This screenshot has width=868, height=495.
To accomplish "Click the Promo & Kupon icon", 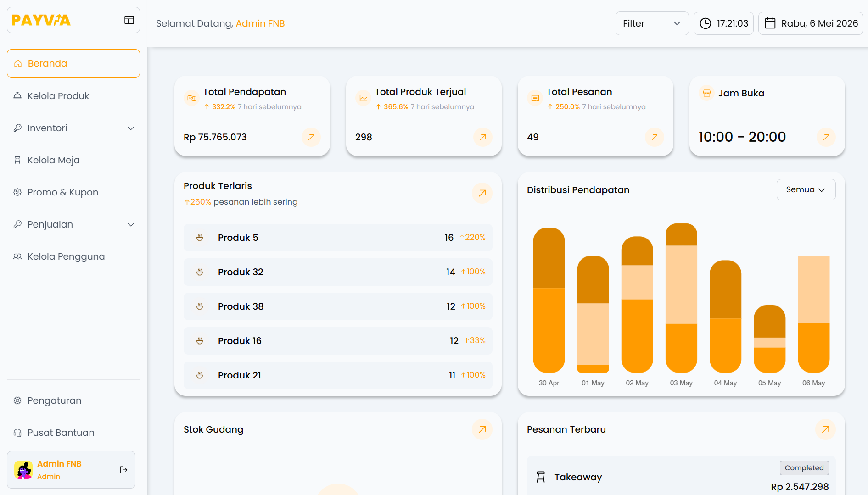I will 17,192.
